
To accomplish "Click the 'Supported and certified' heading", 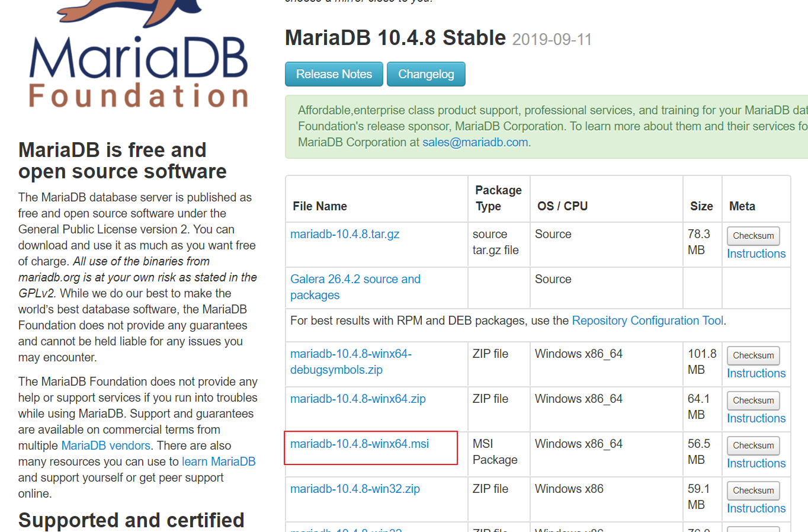I will (132, 520).
